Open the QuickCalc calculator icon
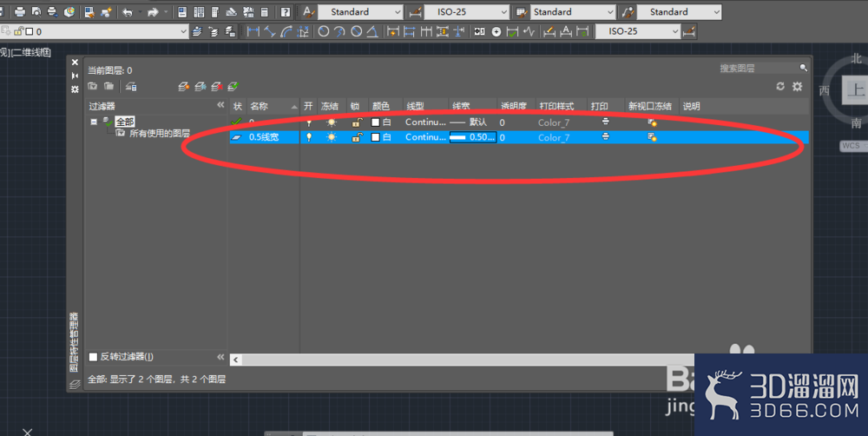The image size is (868, 436). tap(265, 11)
